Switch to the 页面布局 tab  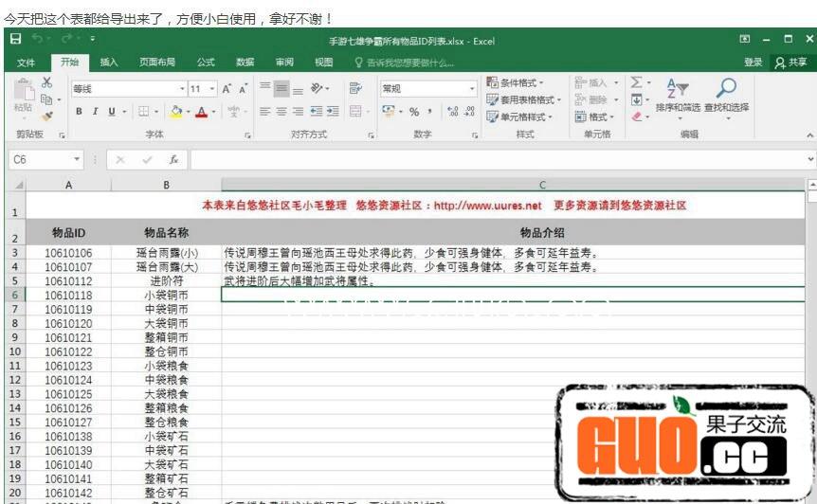click(156, 62)
